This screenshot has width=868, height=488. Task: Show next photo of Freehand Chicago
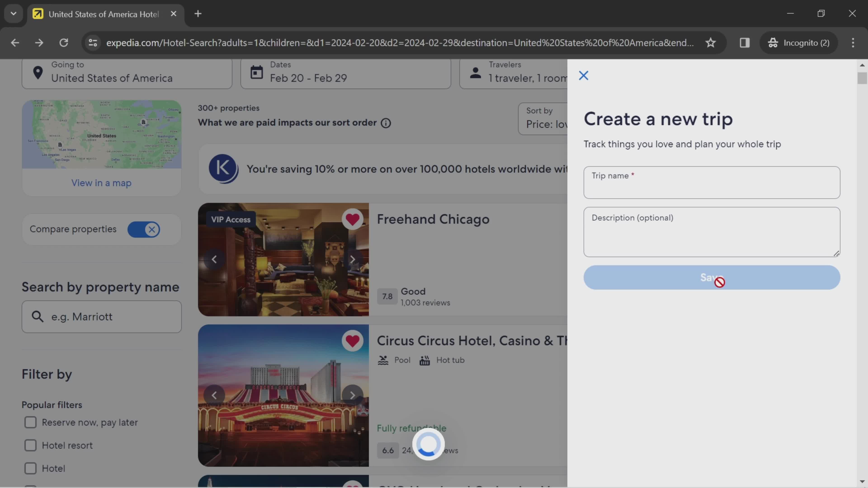tap(352, 259)
